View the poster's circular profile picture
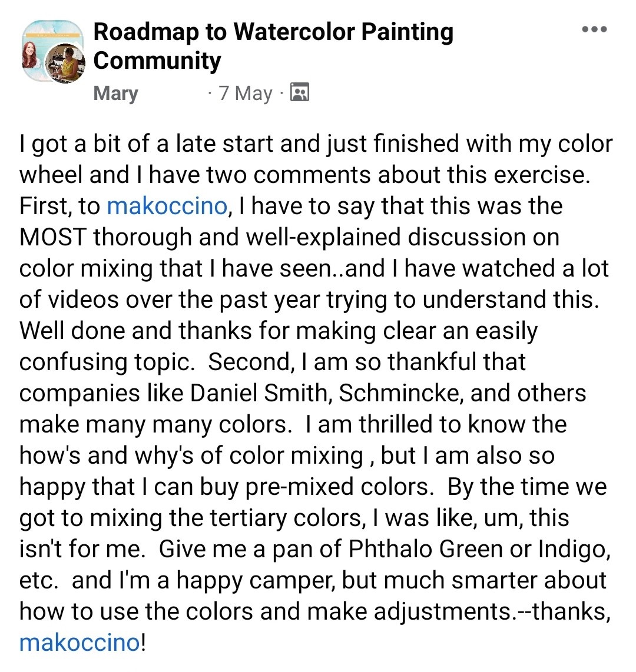Viewport: 636px width, 672px height. click(65, 63)
